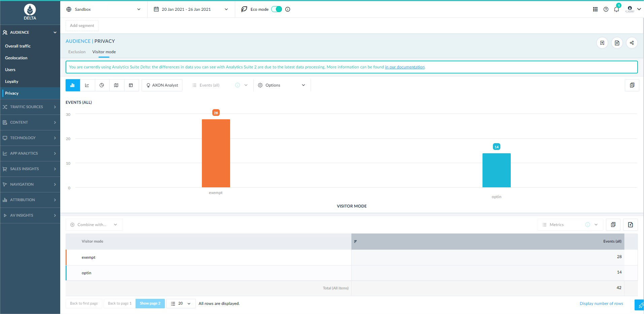Screen dimensions: 644x314
Task: Turn off the Eco mode switch
Action: 277,9
